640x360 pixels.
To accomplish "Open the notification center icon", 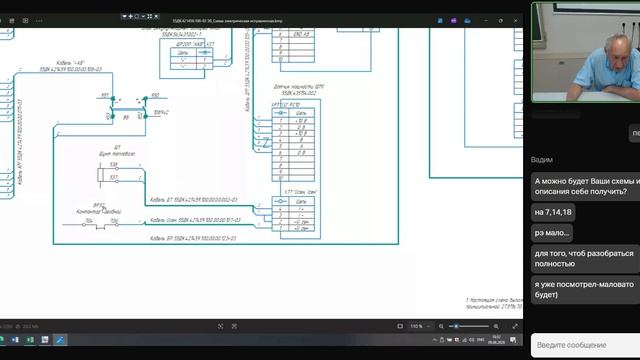I will (513, 340).
